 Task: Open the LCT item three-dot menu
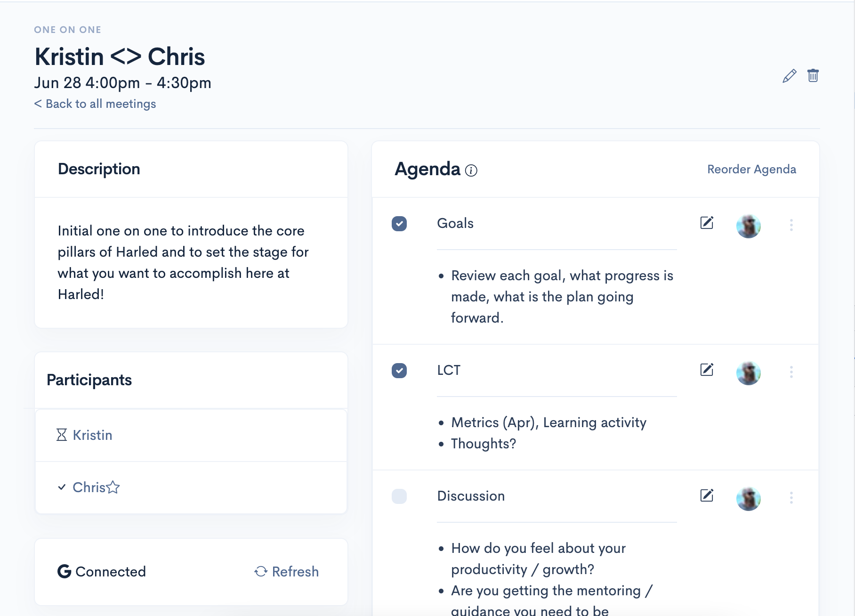tap(791, 372)
